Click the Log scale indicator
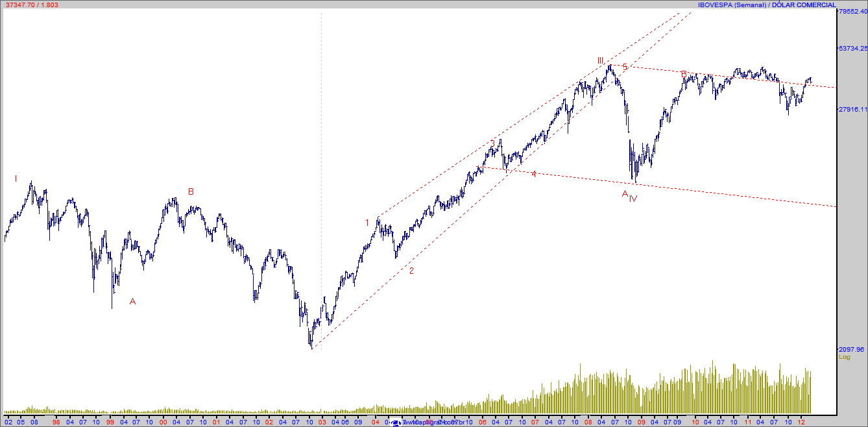The width and height of the screenshot is (868, 427). tap(844, 357)
